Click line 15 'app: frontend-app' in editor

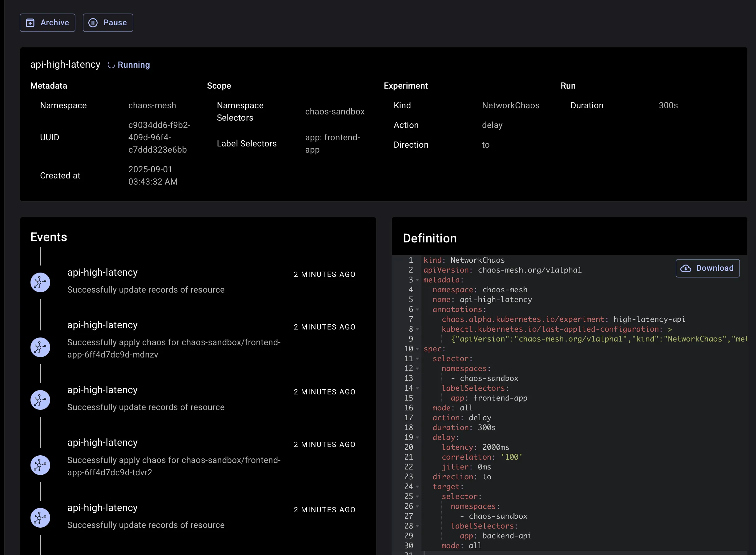pos(489,398)
